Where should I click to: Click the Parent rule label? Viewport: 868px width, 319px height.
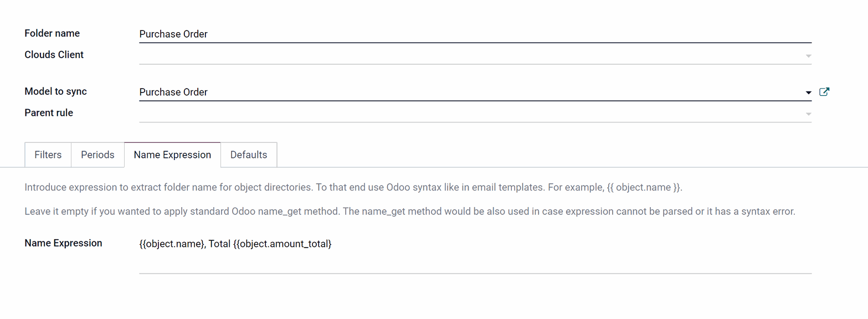pos(49,113)
